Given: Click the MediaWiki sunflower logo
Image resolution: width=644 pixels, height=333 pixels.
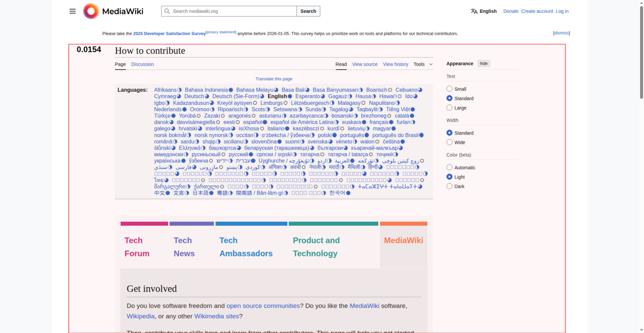Looking at the screenshot, I should 91,11.
